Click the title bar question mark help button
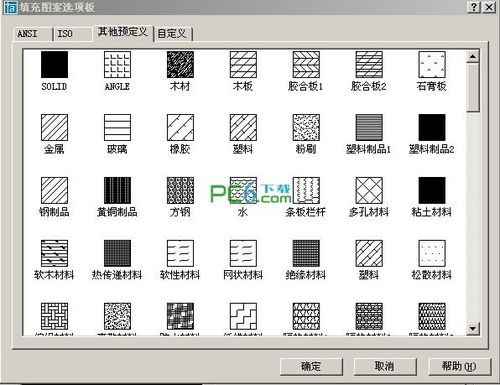 coord(473,7)
